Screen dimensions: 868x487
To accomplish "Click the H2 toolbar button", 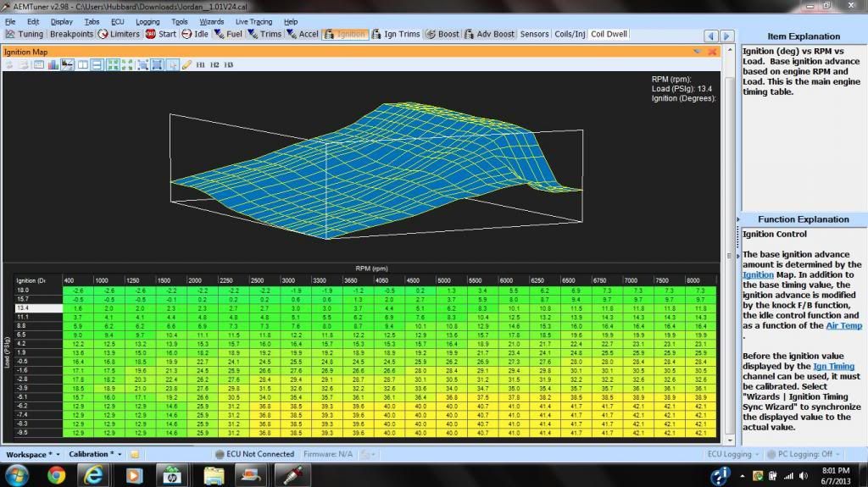I will point(214,64).
